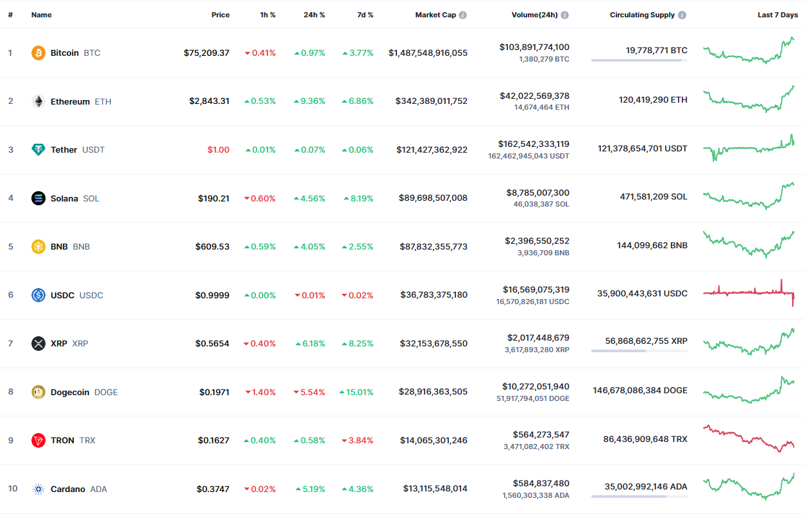The width and height of the screenshot is (812, 519).
Task: Click the Ethereum logo icon
Action: (x=38, y=101)
